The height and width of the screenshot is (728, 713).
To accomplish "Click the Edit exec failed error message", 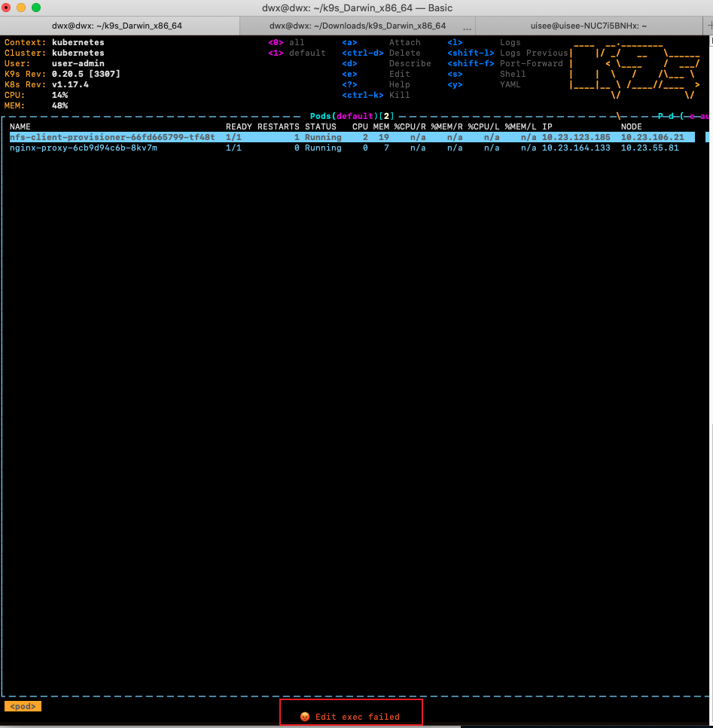I will pyautogui.click(x=357, y=716).
